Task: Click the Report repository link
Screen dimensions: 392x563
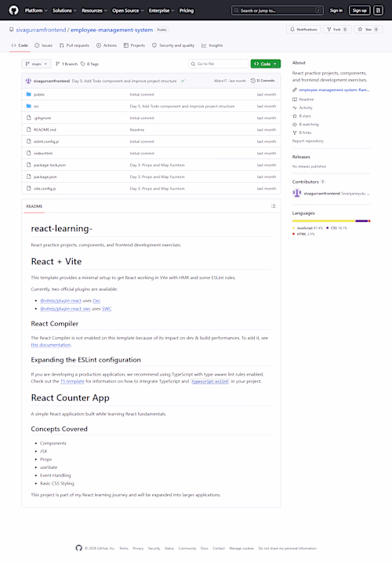Action: 307,141
